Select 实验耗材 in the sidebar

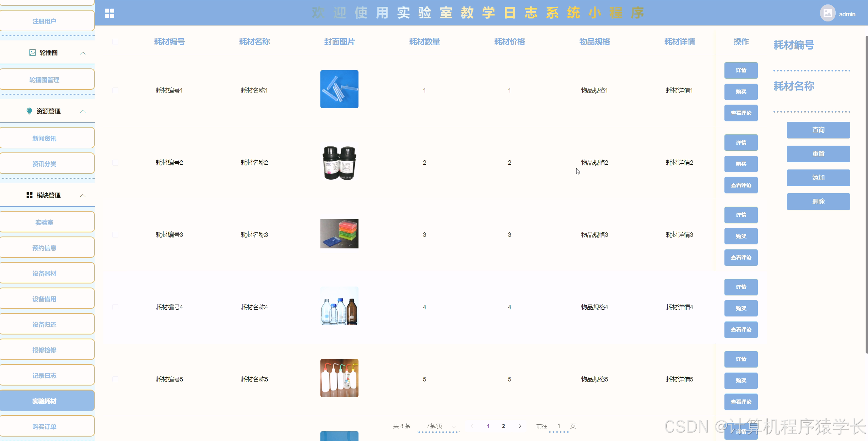click(47, 401)
